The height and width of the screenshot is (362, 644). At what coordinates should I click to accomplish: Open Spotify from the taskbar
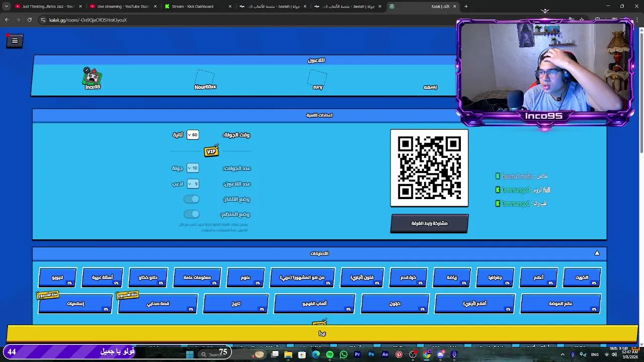tap(330, 354)
